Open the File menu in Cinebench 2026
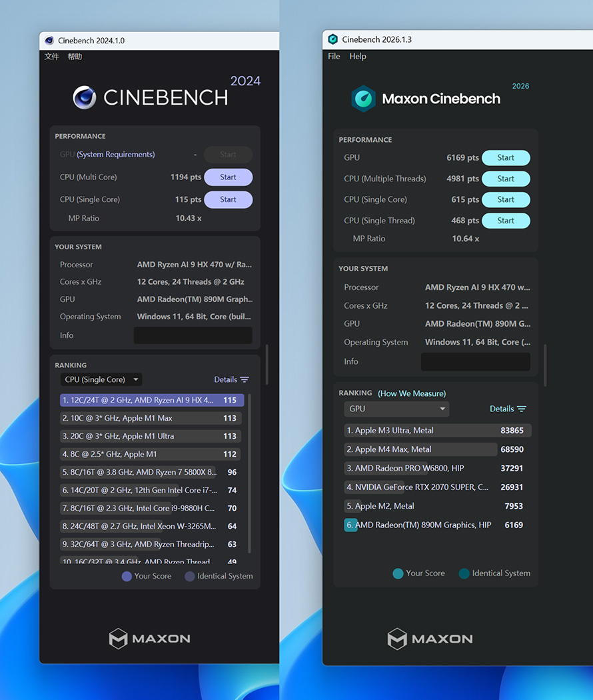Viewport: 593px width, 700px height. (334, 56)
